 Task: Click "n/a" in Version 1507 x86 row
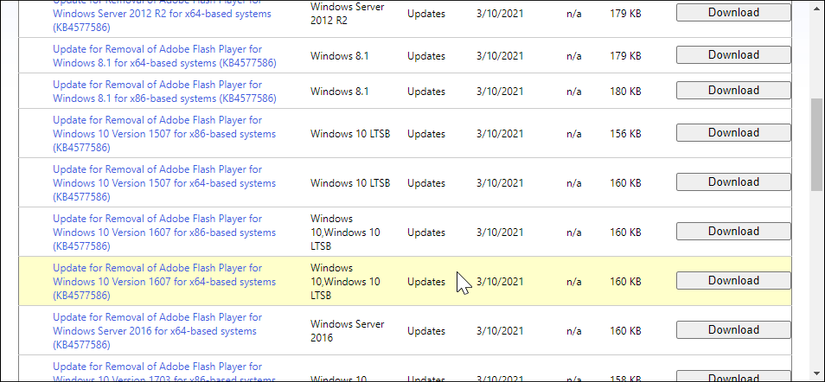click(x=574, y=134)
